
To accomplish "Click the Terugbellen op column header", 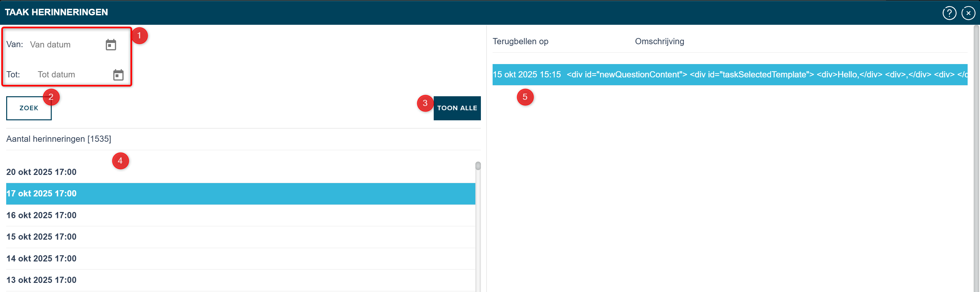I will click(x=520, y=41).
